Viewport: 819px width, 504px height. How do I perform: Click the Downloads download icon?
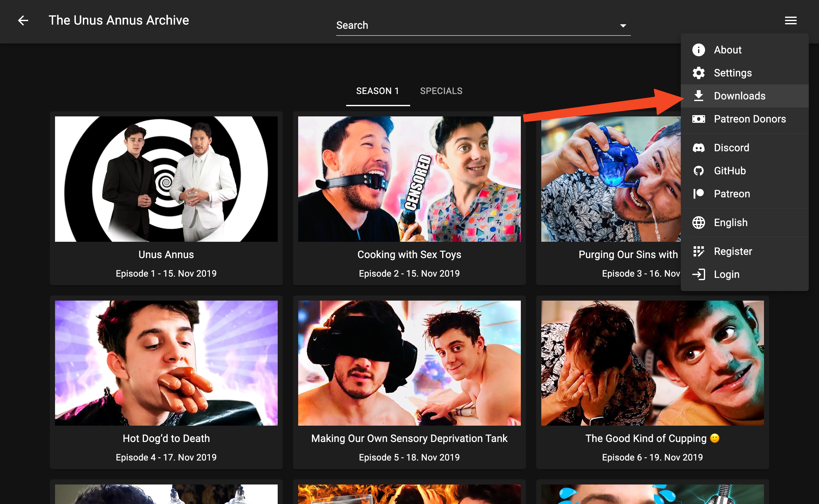pyautogui.click(x=699, y=96)
